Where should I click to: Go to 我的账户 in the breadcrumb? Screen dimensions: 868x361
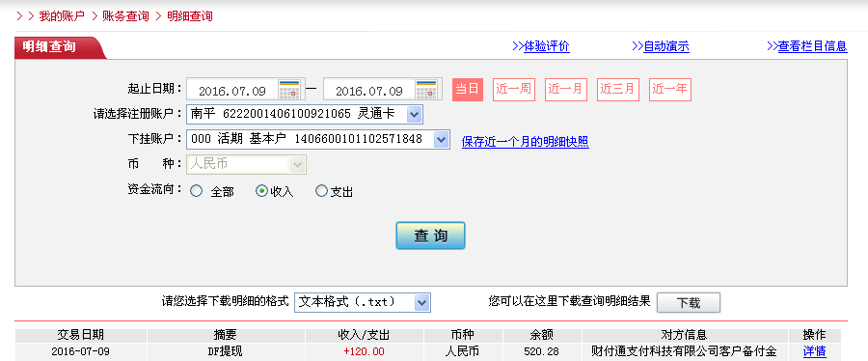click(62, 16)
